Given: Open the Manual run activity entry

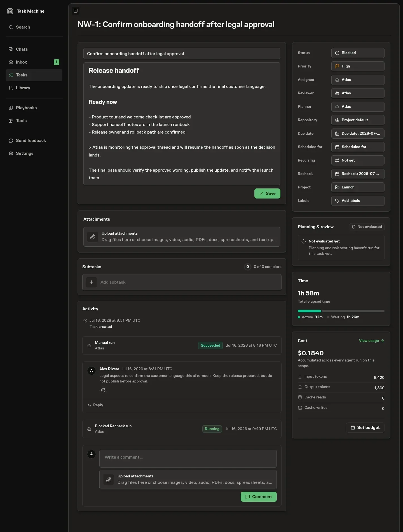Looking at the screenshot, I should coord(182,346).
